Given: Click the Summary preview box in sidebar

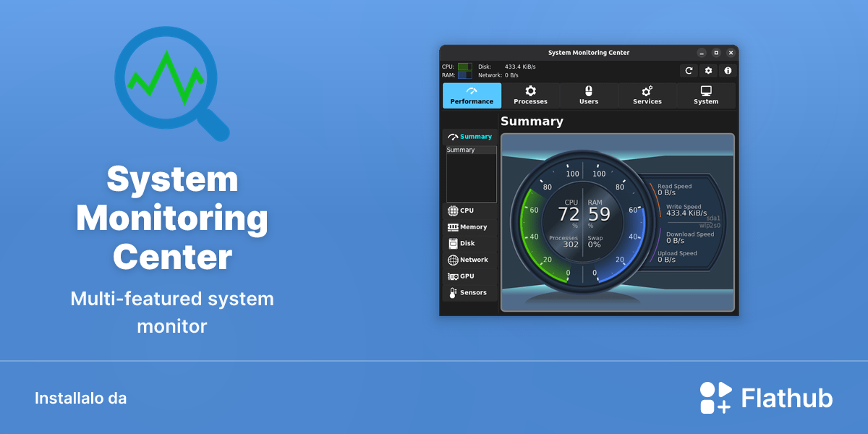Looking at the screenshot, I should pos(472,174).
